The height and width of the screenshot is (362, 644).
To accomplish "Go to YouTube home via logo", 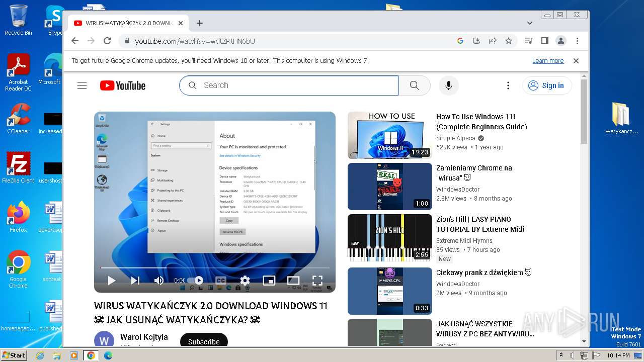I will click(122, 85).
